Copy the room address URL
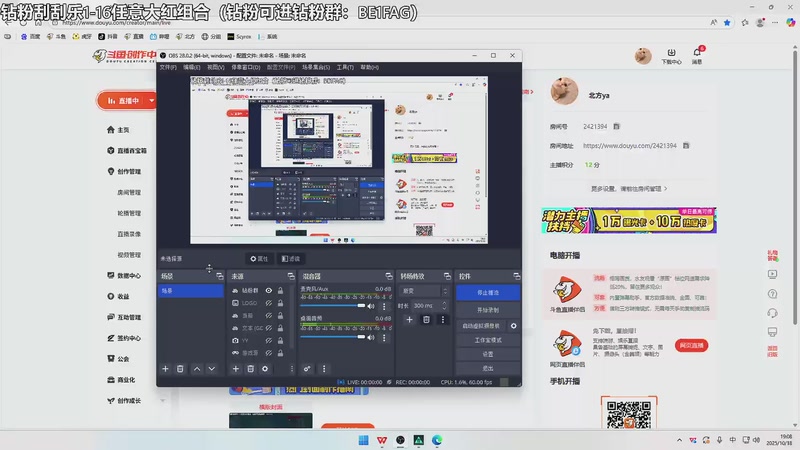 (686, 145)
